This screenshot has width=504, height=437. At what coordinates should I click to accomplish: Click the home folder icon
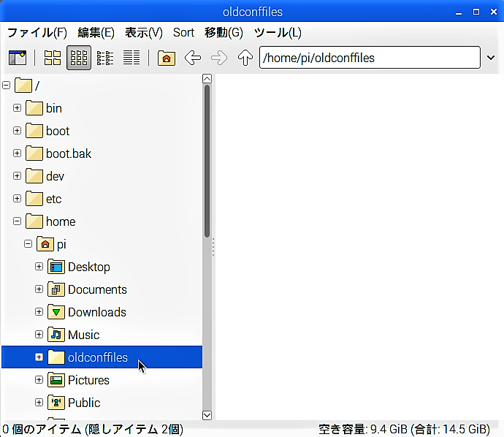tap(34, 221)
